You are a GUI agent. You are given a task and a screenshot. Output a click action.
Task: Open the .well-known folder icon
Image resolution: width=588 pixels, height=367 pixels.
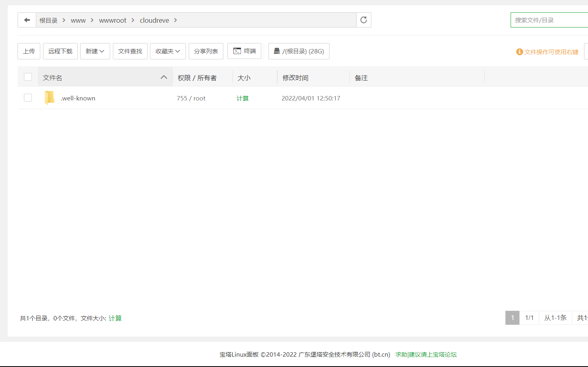click(49, 97)
